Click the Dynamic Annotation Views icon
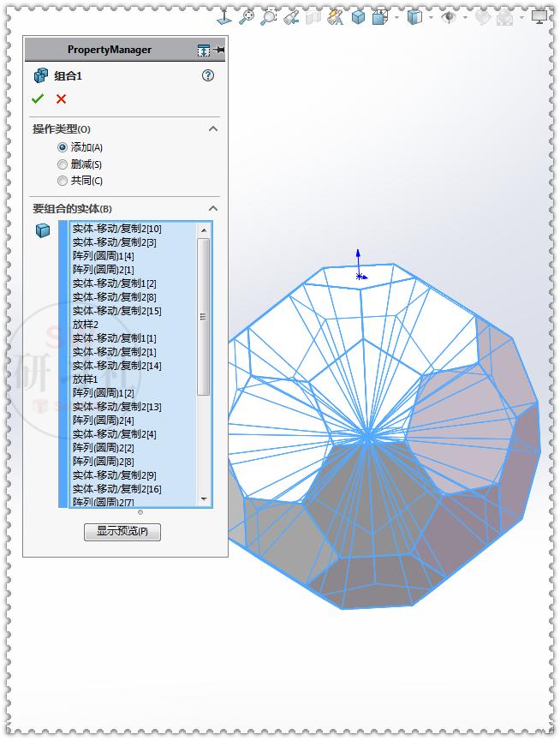The height and width of the screenshot is (740, 560). (336, 17)
